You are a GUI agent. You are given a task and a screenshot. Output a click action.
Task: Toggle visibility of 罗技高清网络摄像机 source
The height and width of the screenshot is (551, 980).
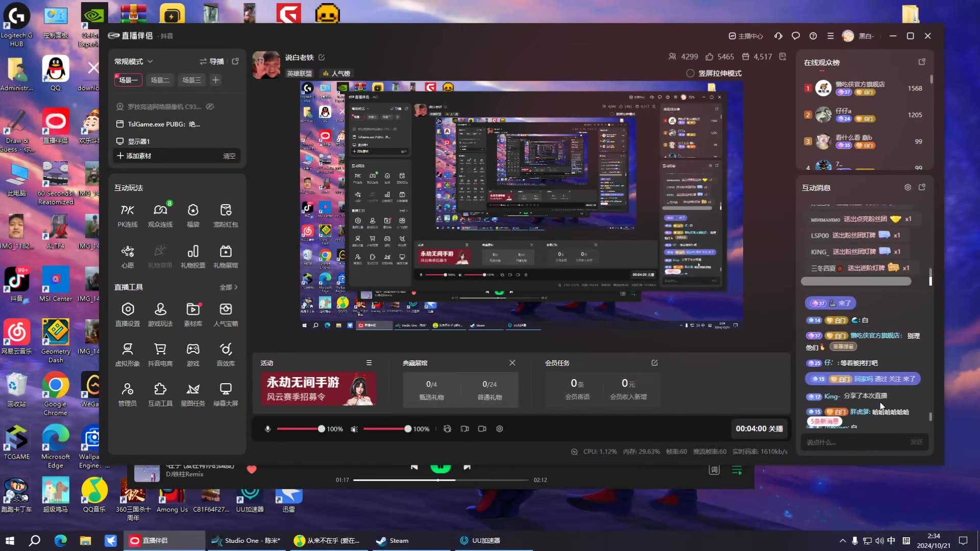tap(210, 107)
